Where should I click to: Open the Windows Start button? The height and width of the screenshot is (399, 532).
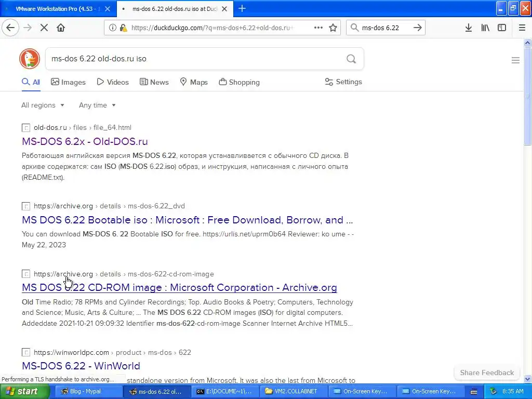24,392
